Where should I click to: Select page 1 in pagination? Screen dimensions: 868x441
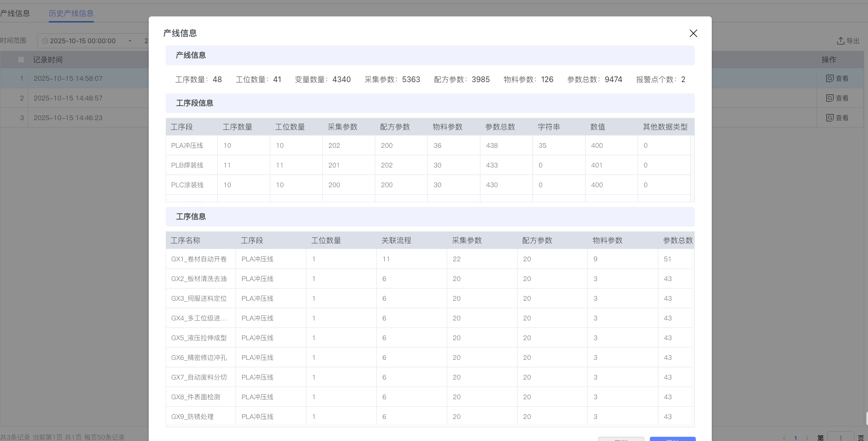tap(796, 438)
